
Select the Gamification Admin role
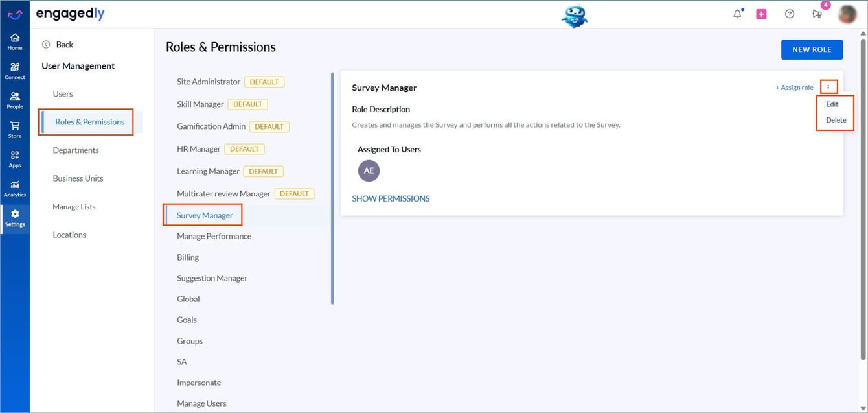(x=211, y=126)
